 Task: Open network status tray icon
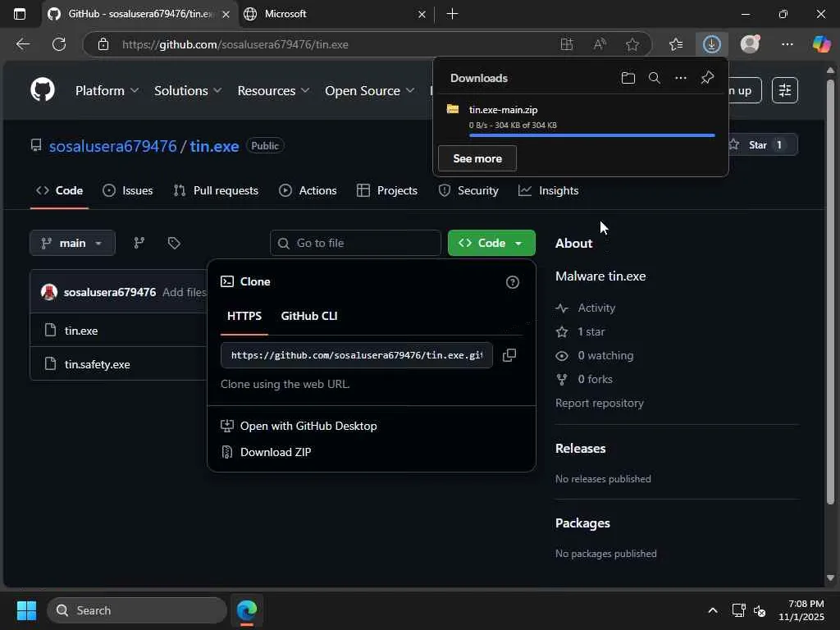738,610
